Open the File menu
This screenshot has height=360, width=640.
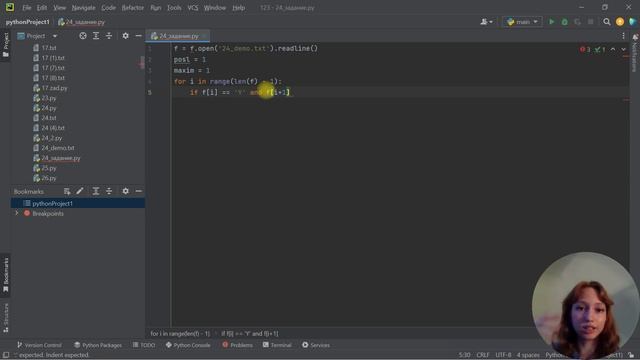coord(27,8)
